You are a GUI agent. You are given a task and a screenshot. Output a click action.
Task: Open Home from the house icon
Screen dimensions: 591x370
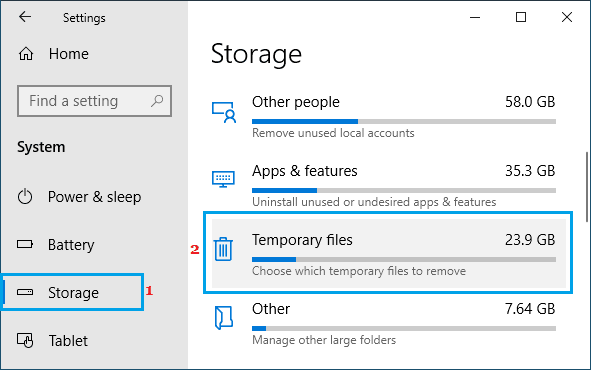26,54
